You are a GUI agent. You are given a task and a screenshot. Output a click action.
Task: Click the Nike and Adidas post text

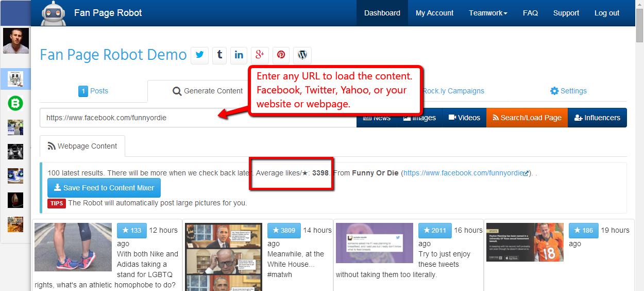(x=106, y=269)
